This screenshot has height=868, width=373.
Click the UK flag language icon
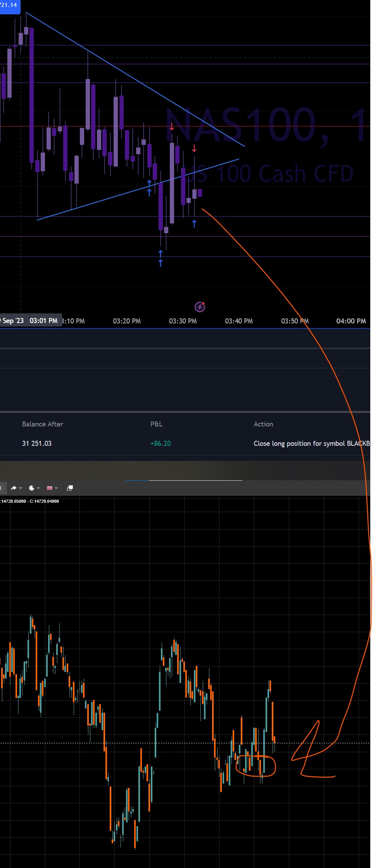(50, 488)
